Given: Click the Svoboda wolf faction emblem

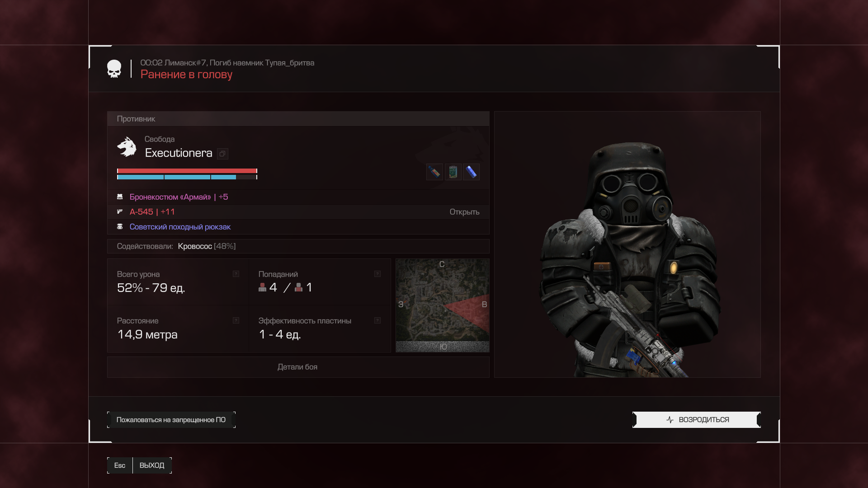Looking at the screenshot, I should click(127, 147).
